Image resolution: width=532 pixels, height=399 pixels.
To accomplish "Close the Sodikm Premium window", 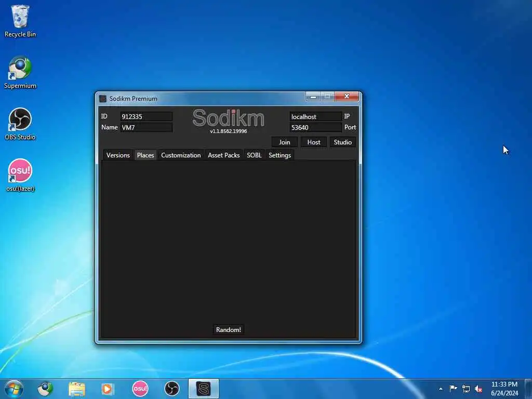I will pyautogui.click(x=347, y=96).
